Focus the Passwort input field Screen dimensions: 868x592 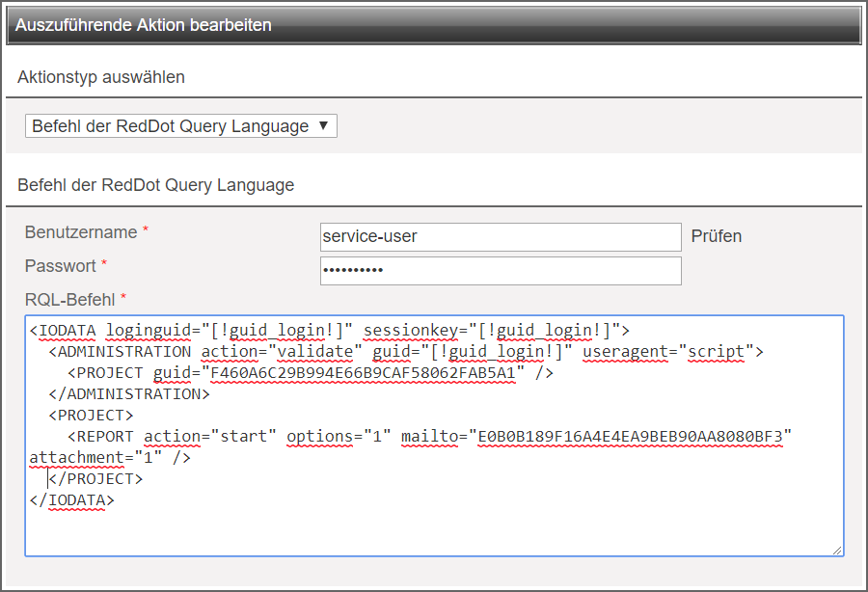[x=501, y=271]
